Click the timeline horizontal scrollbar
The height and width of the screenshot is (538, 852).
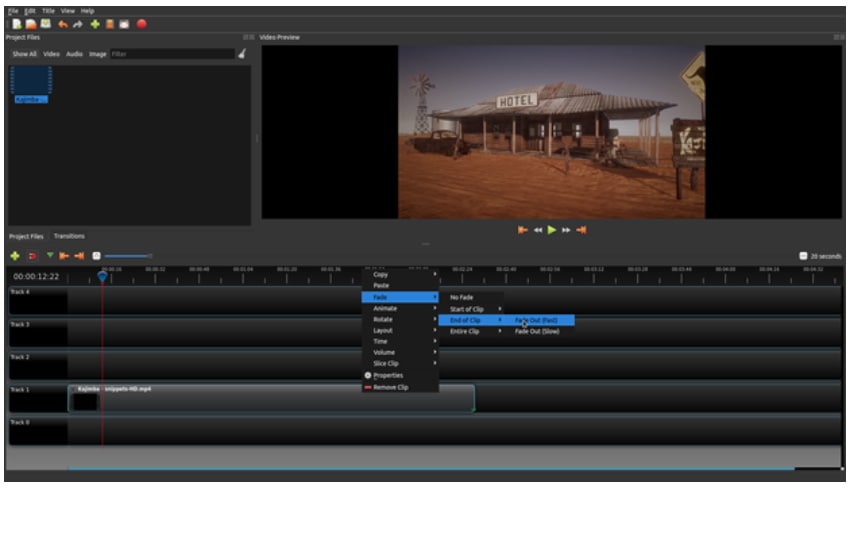431,468
